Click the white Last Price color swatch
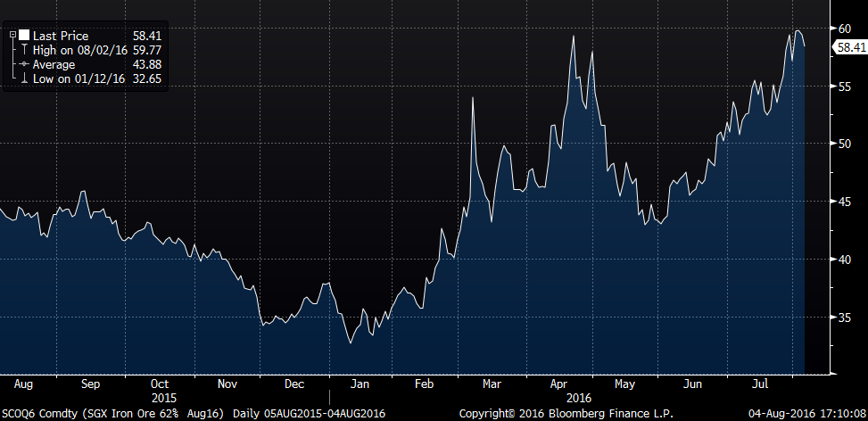Viewport: 868px width, 421px height. tap(24, 36)
